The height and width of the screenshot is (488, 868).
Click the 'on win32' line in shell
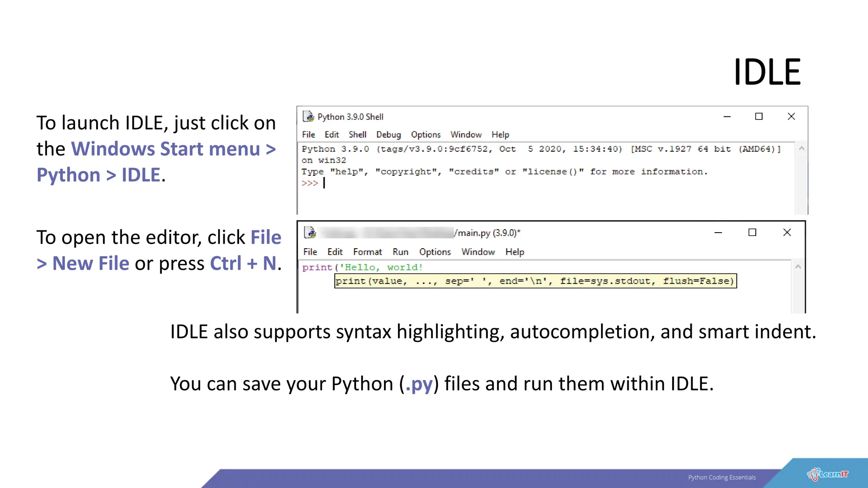click(x=324, y=161)
